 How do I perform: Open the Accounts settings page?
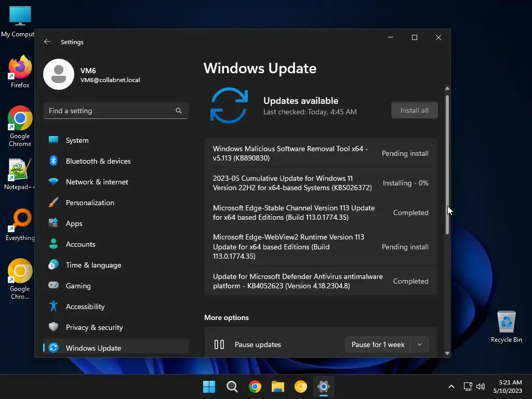[116, 244]
